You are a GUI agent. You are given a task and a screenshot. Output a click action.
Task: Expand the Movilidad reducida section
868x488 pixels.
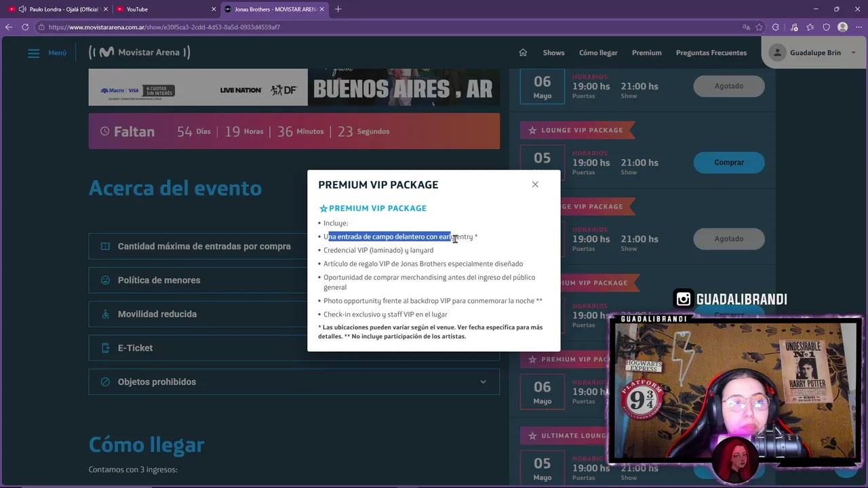(x=294, y=314)
